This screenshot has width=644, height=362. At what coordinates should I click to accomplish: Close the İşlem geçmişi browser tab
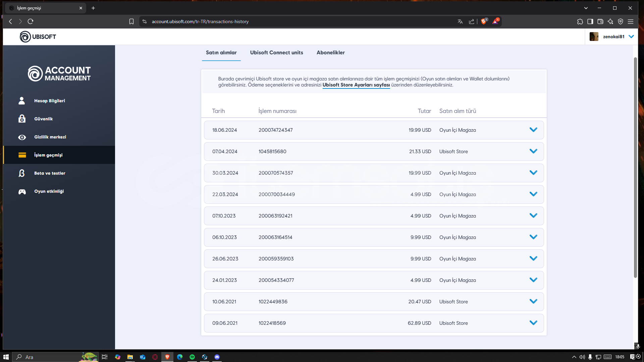[x=81, y=8]
